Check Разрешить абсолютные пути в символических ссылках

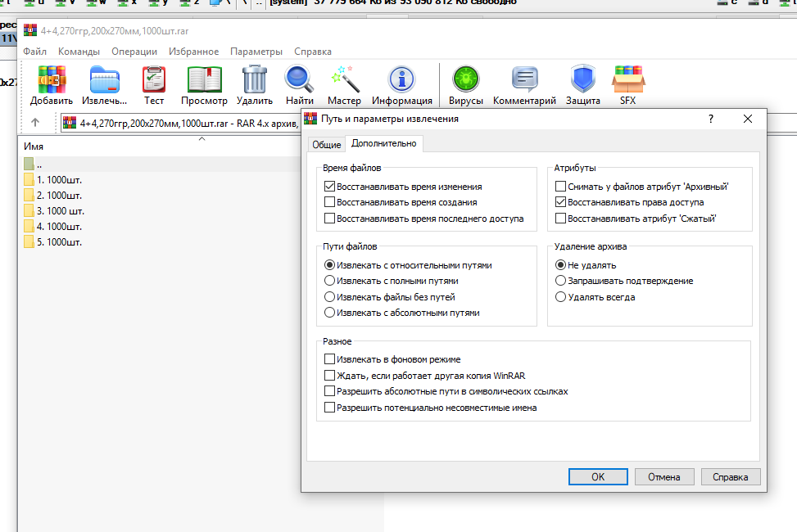[329, 391]
